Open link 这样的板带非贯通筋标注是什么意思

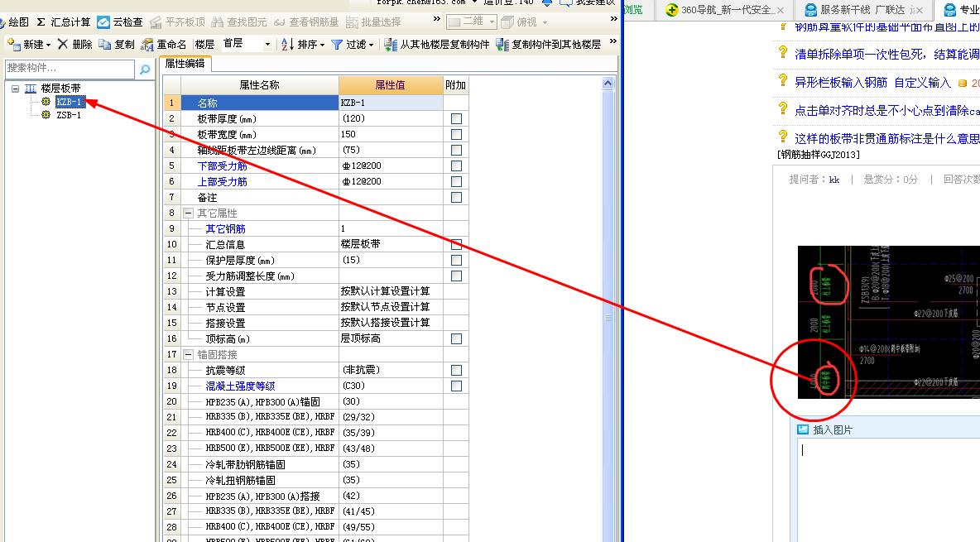pos(886,139)
